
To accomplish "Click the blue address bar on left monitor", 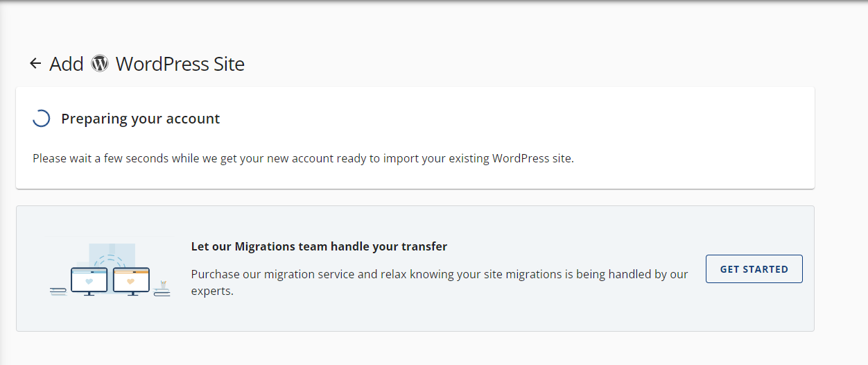I will 89,271.
